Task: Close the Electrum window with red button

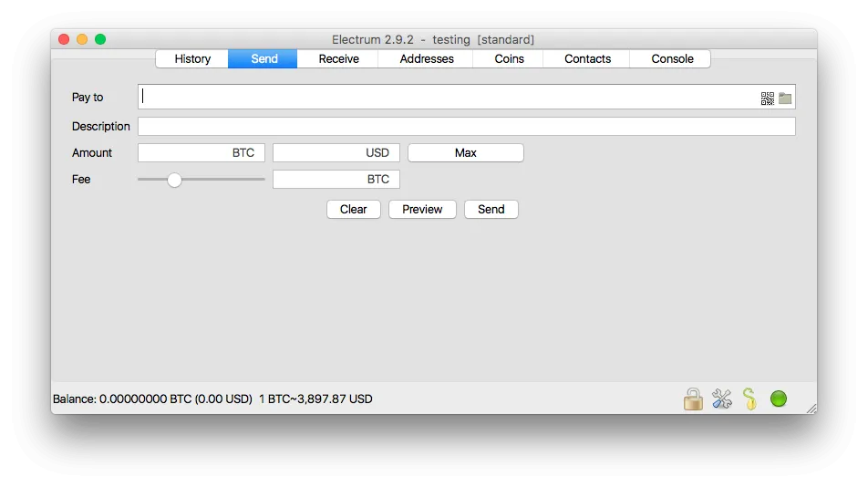Action: pyautogui.click(x=64, y=39)
